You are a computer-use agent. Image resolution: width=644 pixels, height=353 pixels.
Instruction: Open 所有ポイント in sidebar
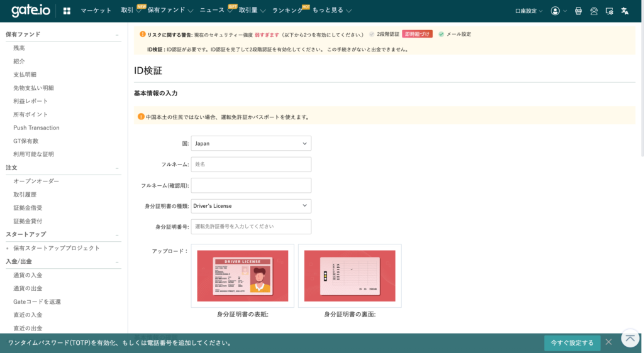click(x=30, y=114)
